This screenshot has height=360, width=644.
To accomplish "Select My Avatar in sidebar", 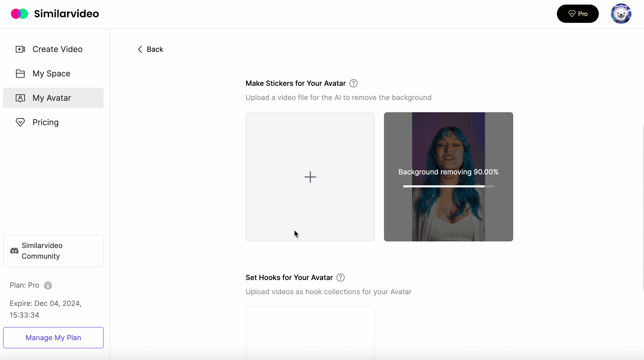I will [53, 98].
